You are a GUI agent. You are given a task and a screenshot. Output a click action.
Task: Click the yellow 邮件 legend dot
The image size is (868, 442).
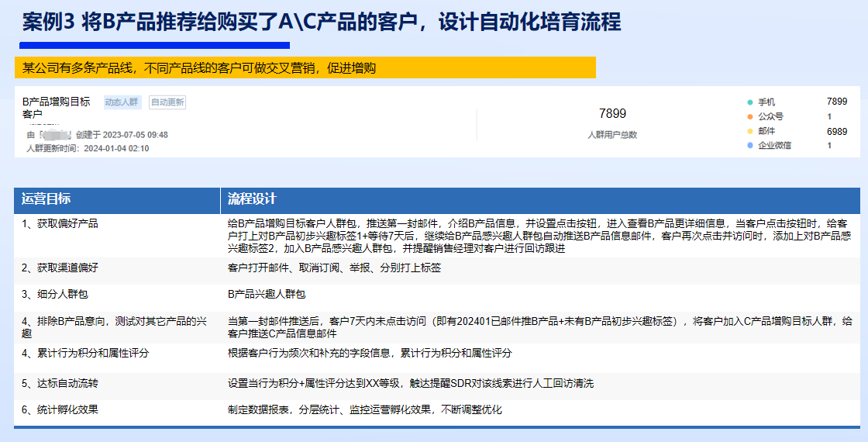(x=750, y=131)
